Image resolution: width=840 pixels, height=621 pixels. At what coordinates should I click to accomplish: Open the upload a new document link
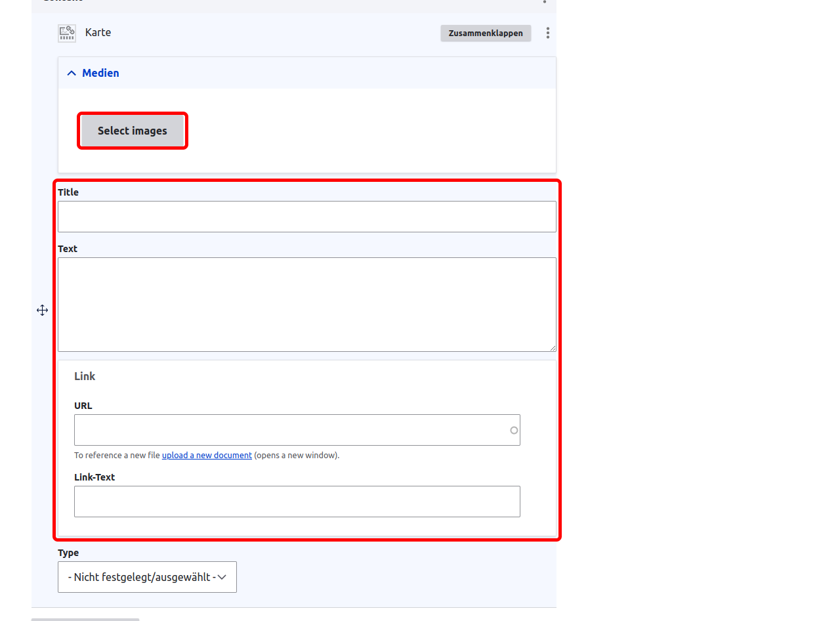tap(207, 455)
